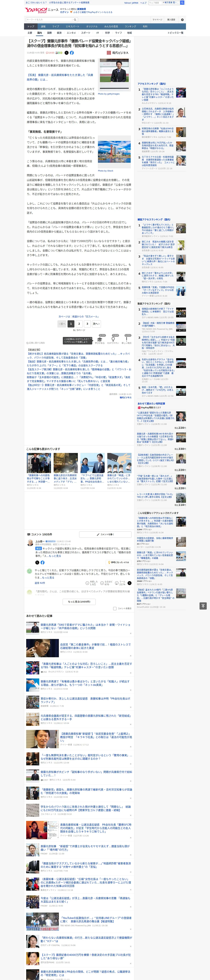
Task: Click the 現代ビジネス publisher logo
Action: tap(117, 53)
